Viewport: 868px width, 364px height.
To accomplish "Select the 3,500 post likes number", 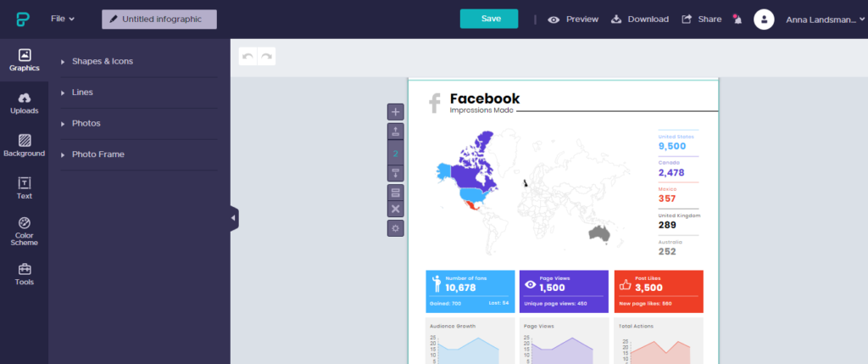I will coord(648,288).
